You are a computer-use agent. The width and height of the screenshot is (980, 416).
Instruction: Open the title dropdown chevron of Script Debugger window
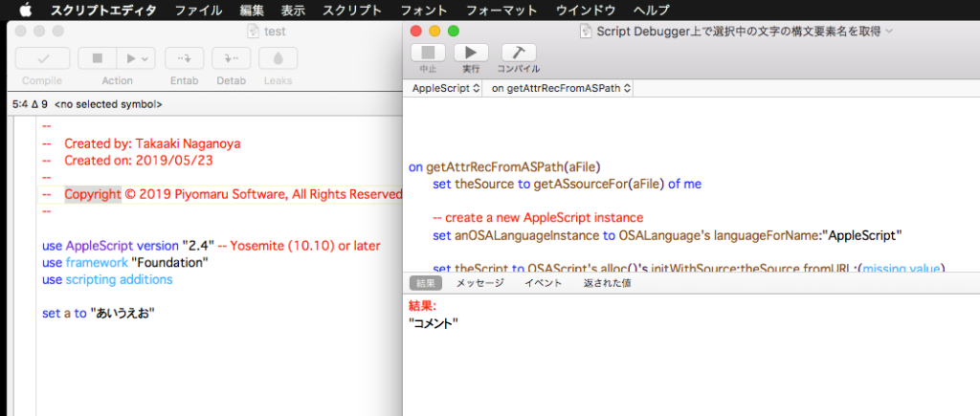889,31
